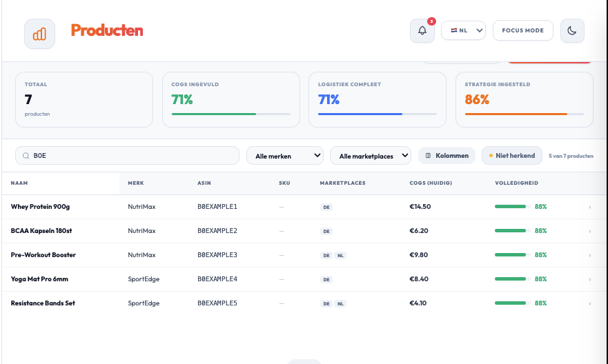Click the completeness bar for Whey Protein 900g
Image resolution: width=608 pixels, height=364 pixels.
pyautogui.click(x=511, y=207)
